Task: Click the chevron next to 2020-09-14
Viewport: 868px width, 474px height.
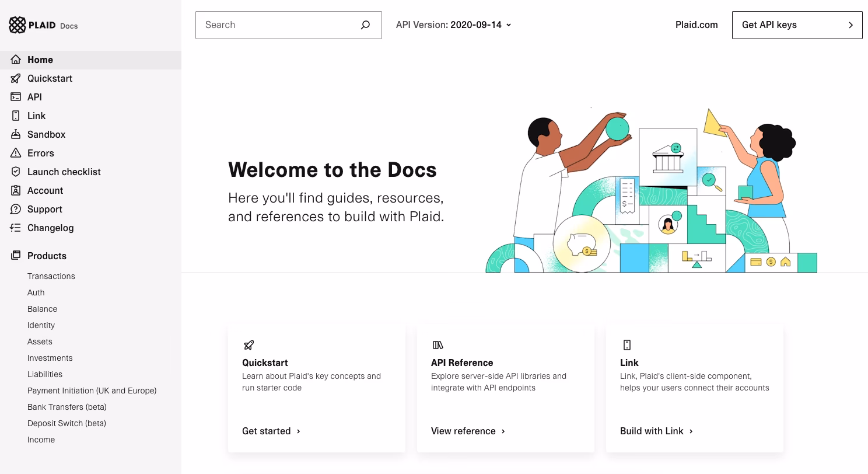Action: tap(509, 25)
